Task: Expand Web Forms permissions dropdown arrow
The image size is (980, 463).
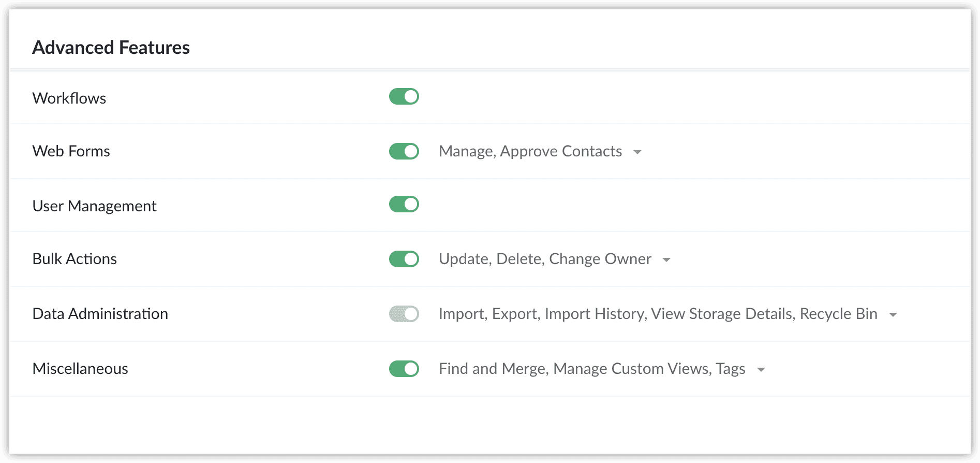Action: [637, 152]
